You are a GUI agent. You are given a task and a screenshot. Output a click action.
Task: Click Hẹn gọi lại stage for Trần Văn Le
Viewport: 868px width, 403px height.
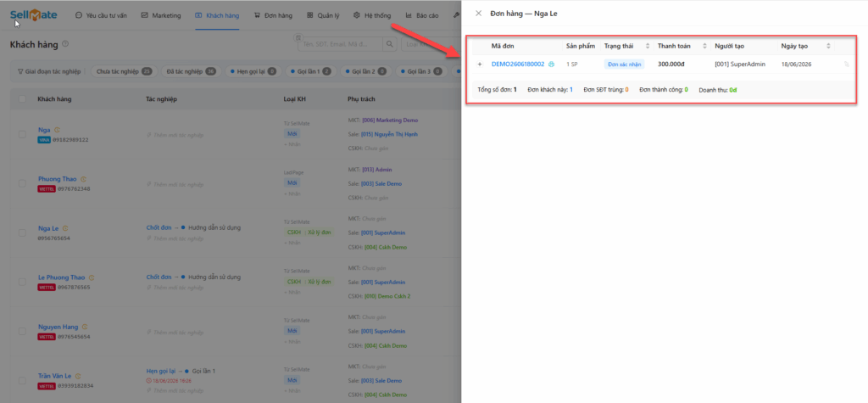160,371
